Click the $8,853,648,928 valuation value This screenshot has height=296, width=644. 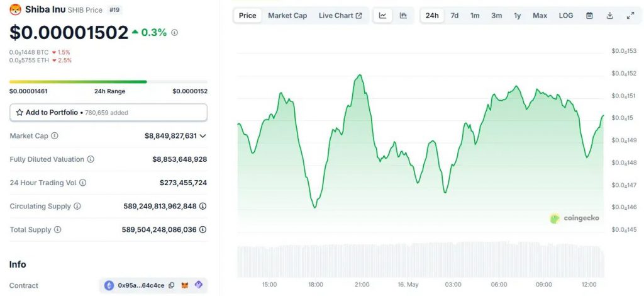click(x=179, y=159)
